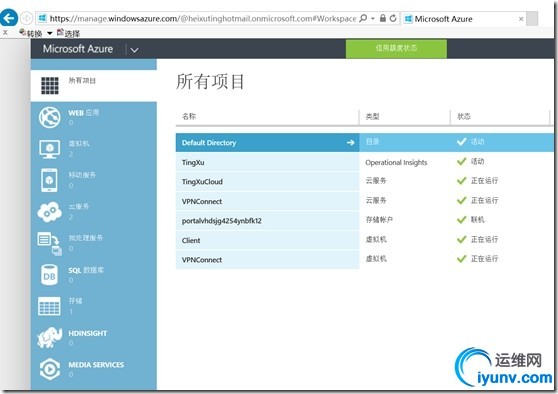Select SQL 数据库 sidebar label
The height and width of the screenshot is (394, 558).
click(86, 270)
